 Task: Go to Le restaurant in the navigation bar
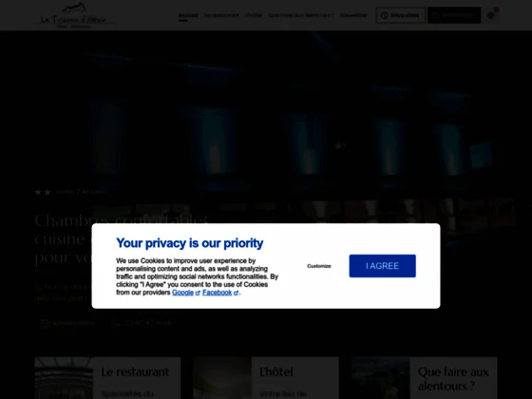pos(221,15)
